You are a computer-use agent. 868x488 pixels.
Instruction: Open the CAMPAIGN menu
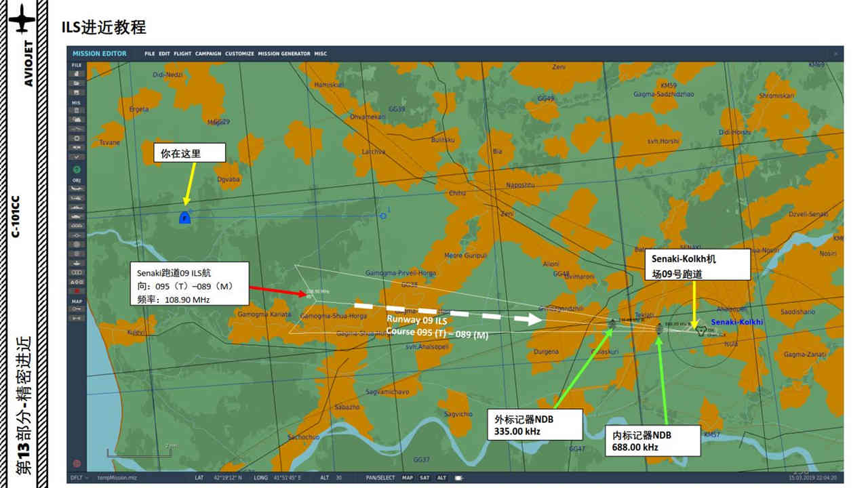pos(208,54)
